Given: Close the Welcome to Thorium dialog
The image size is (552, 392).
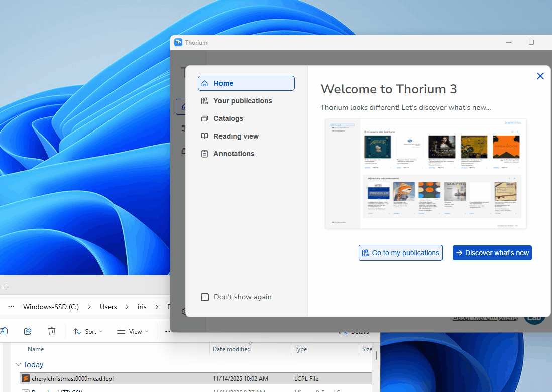Looking at the screenshot, I should 540,76.
